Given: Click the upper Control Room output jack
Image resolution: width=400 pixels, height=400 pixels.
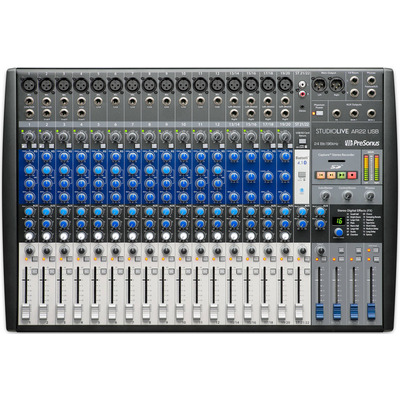Looking at the screenshot, I should (x=354, y=80).
